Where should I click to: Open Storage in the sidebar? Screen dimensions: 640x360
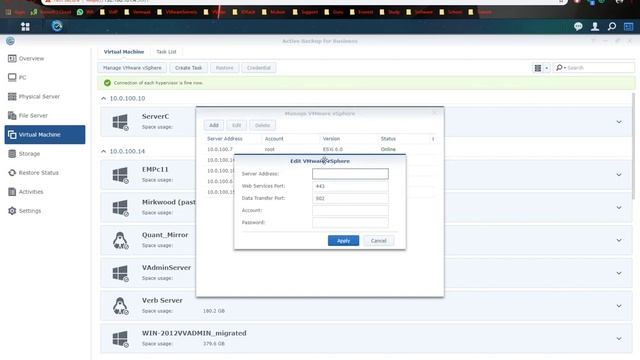click(45, 153)
